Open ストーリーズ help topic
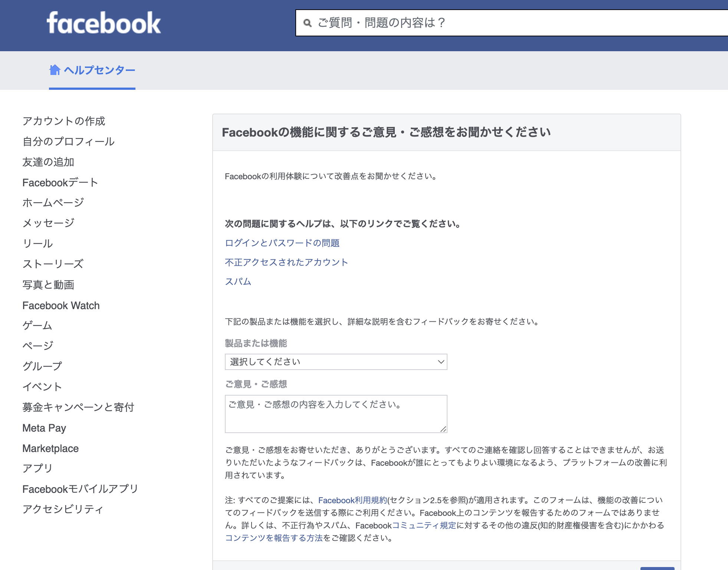728x570 pixels. pyautogui.click(x=53, y=264)
